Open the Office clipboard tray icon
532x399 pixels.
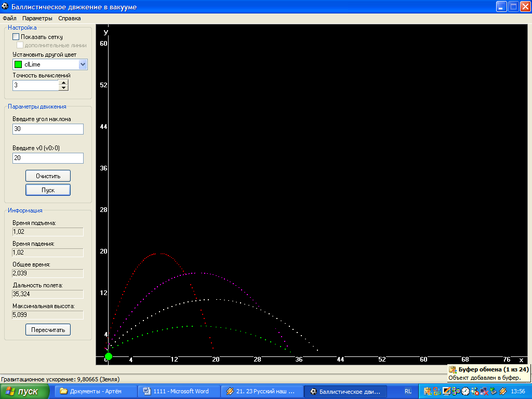pos(428,391)
